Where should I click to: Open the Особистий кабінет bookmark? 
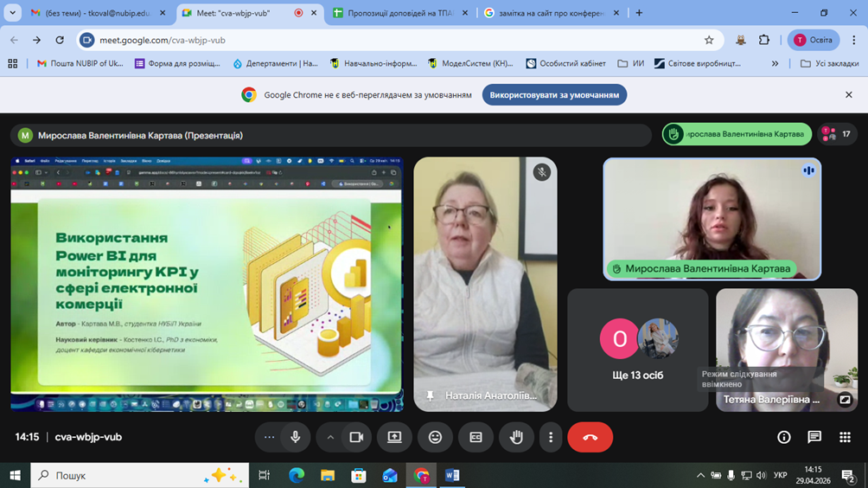click(565, 64)
